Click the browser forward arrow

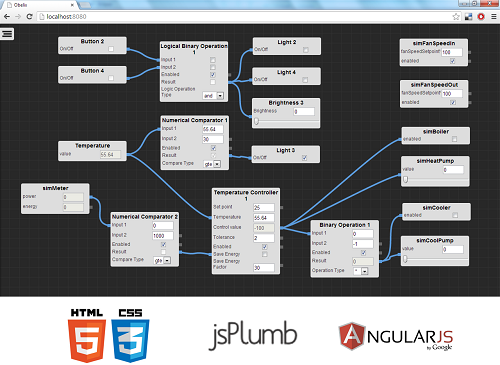[18, 16]
